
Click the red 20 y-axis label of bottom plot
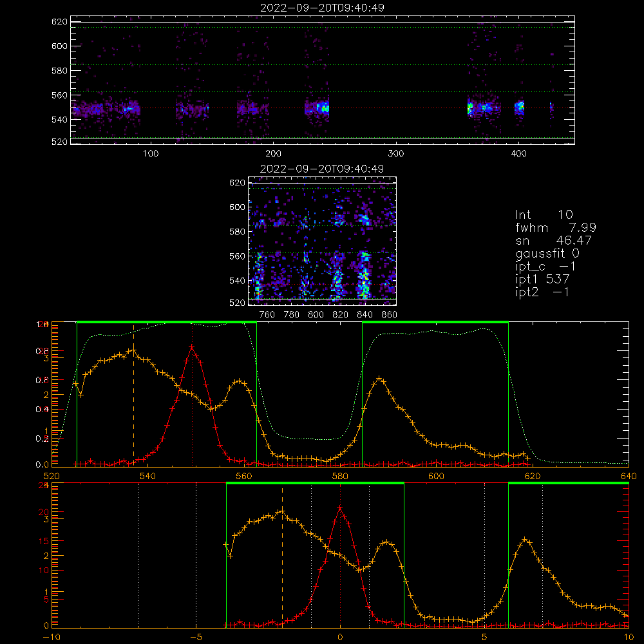[44, 512]
